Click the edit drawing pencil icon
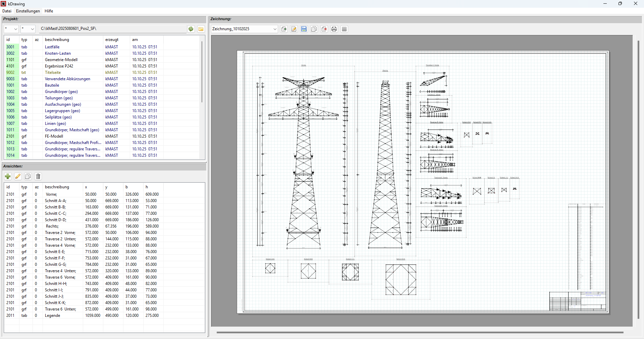This screenshot has height=339, width=644. click(294, 29)
